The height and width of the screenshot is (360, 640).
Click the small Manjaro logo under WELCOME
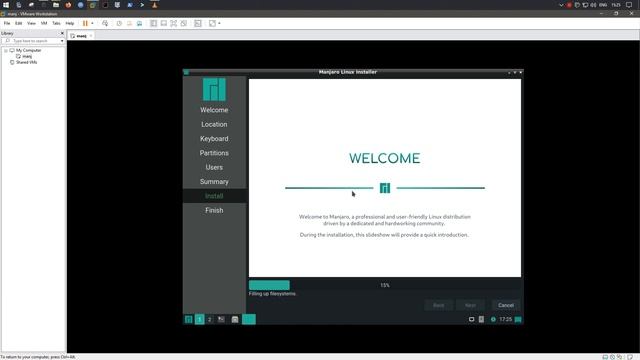pos(385,188)
